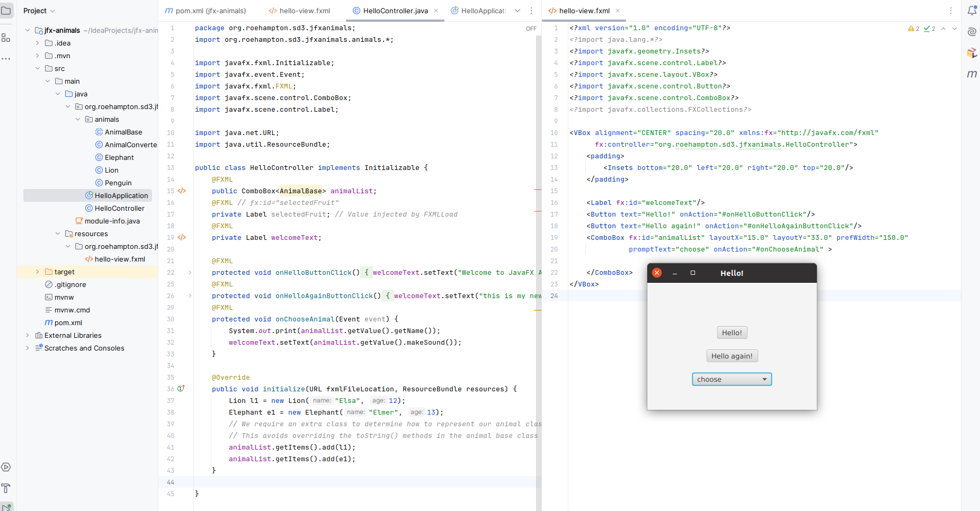Open the Services tool window hexagon icon
Image resolution: width=980 pixels, height=511 pixels.
pyautogui.click(x=6, y=467)
